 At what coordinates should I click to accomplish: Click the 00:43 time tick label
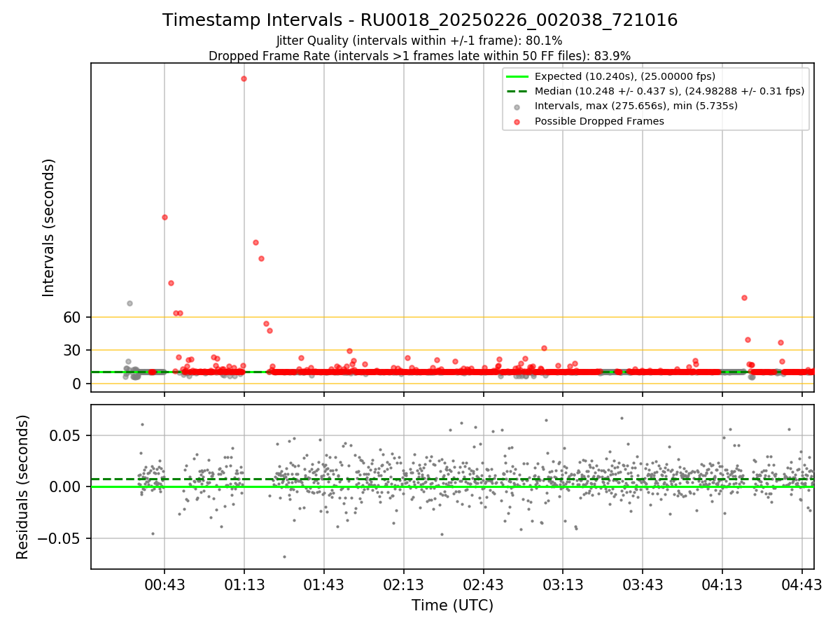point(164,584)
